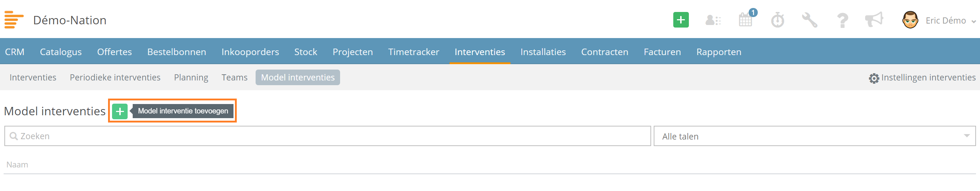Expand the Alle talen language dropdown
This screenshot has height=191, width=980.
coord(815,136)
